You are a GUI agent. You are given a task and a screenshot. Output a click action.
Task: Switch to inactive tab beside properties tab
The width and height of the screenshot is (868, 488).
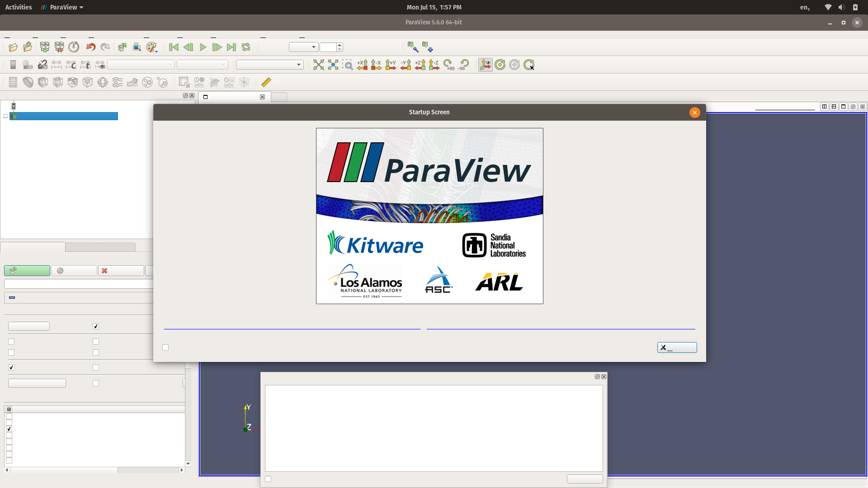pyautogui.click(x=100, y=247)
